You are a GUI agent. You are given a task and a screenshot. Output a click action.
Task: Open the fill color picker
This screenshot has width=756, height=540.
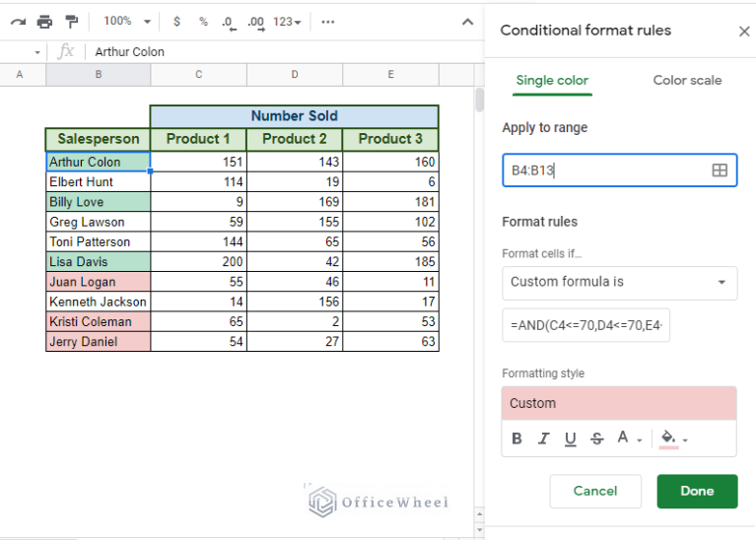point(673,439)
